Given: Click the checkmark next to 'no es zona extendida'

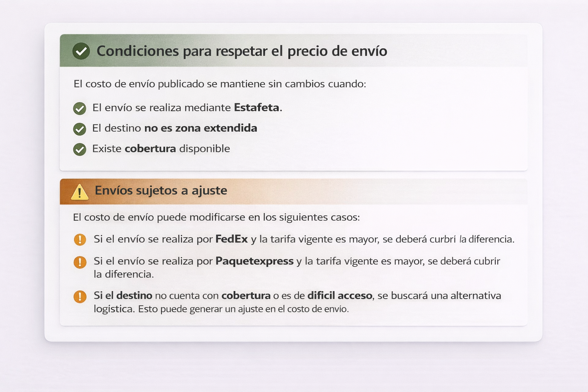Looking at the screenshot, I should pyautogui.click(x=80, y=129).
